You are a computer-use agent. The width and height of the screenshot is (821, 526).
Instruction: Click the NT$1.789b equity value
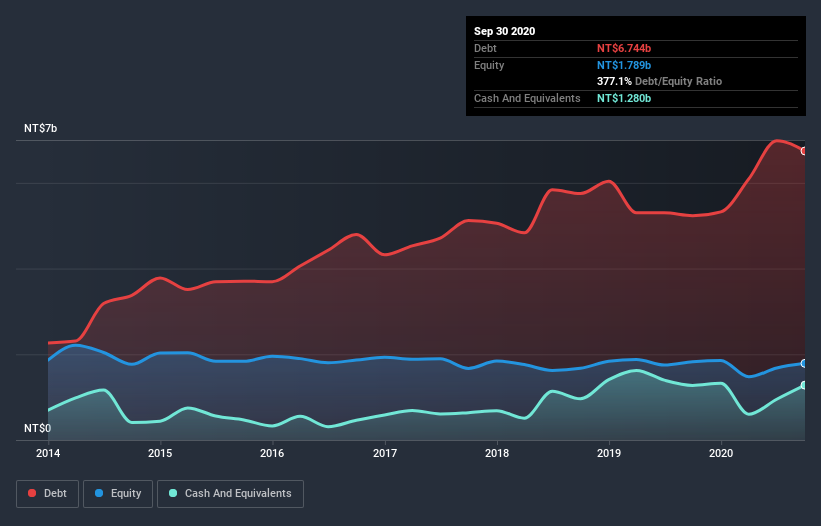[624, 65]
